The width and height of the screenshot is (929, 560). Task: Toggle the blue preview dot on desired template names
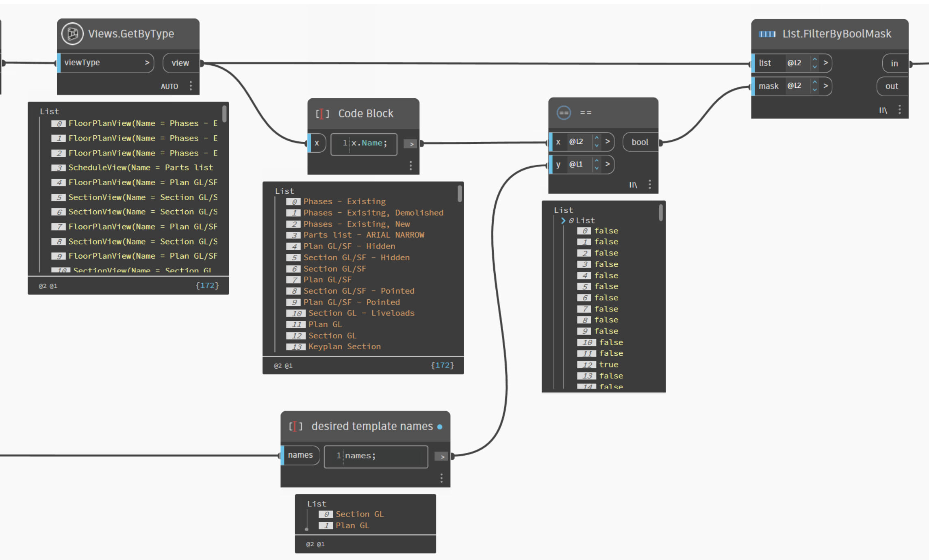[x=440, y=427]
